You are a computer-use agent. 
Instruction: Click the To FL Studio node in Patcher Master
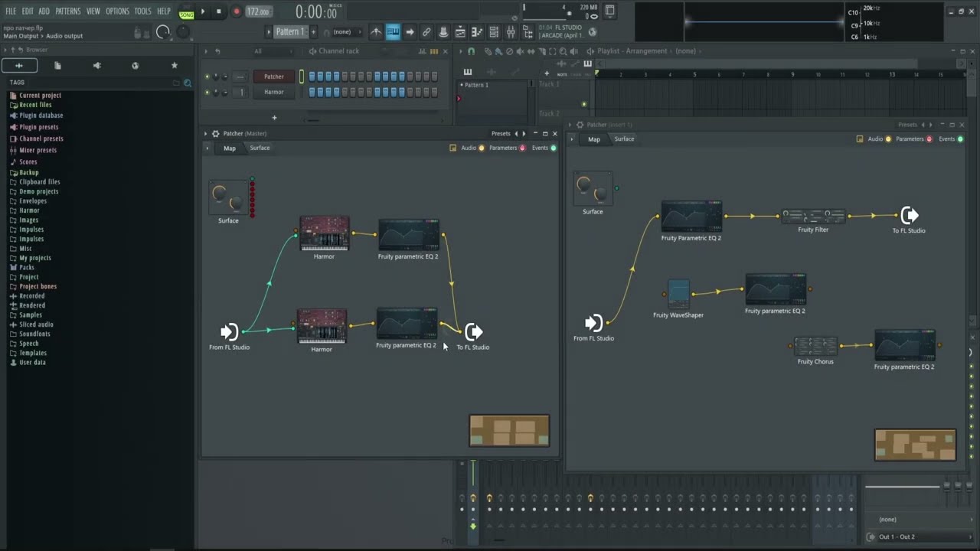474,331
